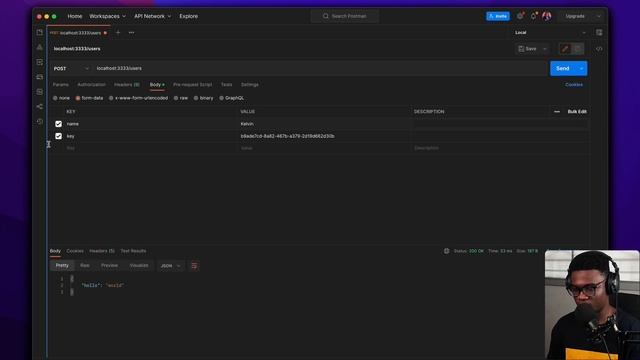The image size is (640, 360).
Task: Switch to the request Settings tab
Action: (x=250, y=84)
